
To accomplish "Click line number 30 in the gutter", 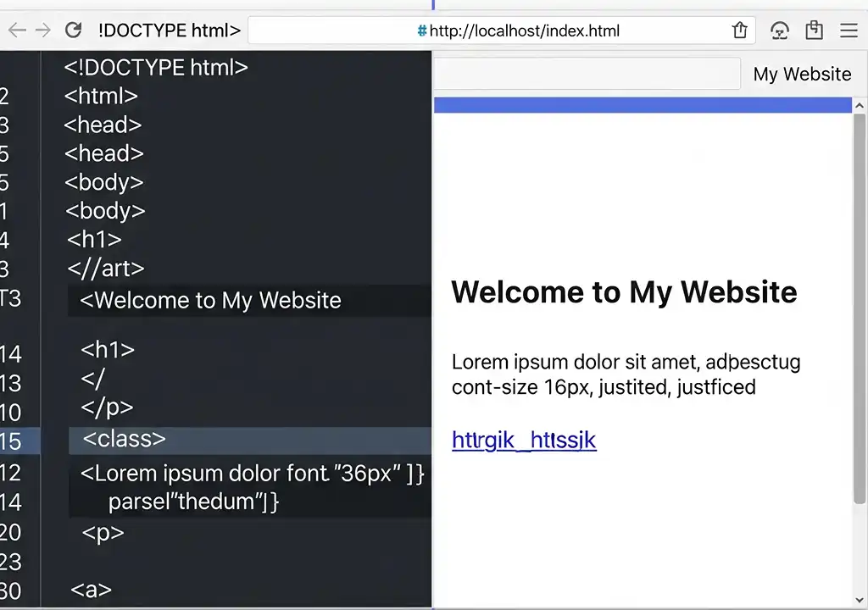I will point(10,591).
